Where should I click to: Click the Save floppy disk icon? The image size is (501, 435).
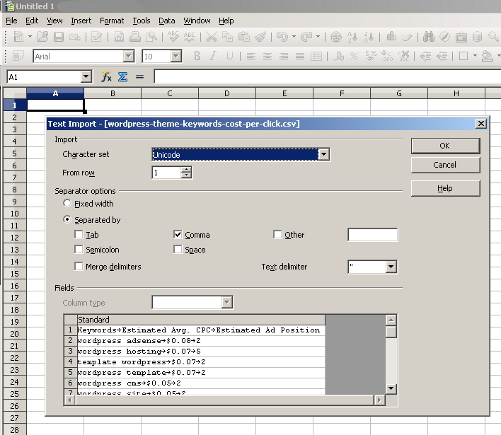(59, 37)
